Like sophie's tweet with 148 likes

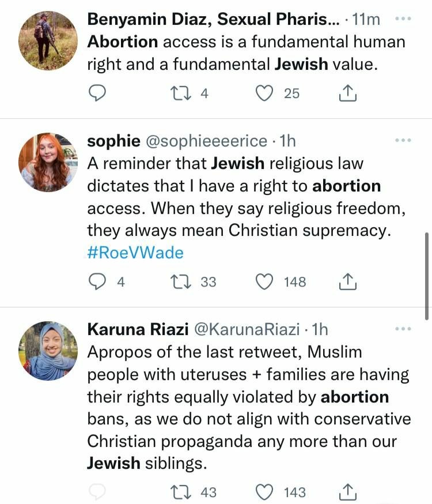click(264, 281)
